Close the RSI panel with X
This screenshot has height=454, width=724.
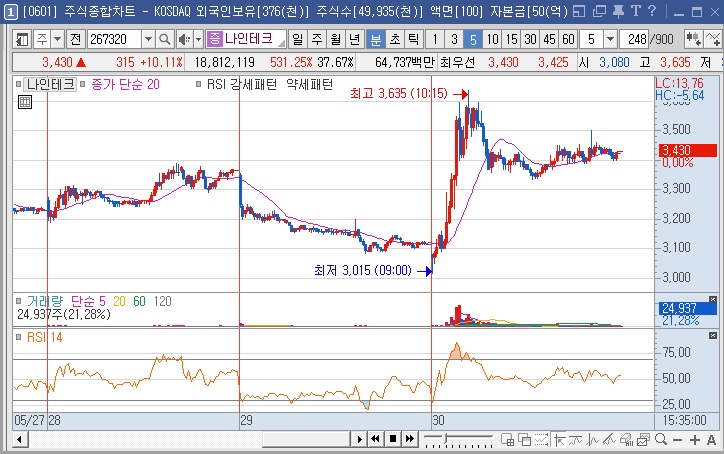713,335
